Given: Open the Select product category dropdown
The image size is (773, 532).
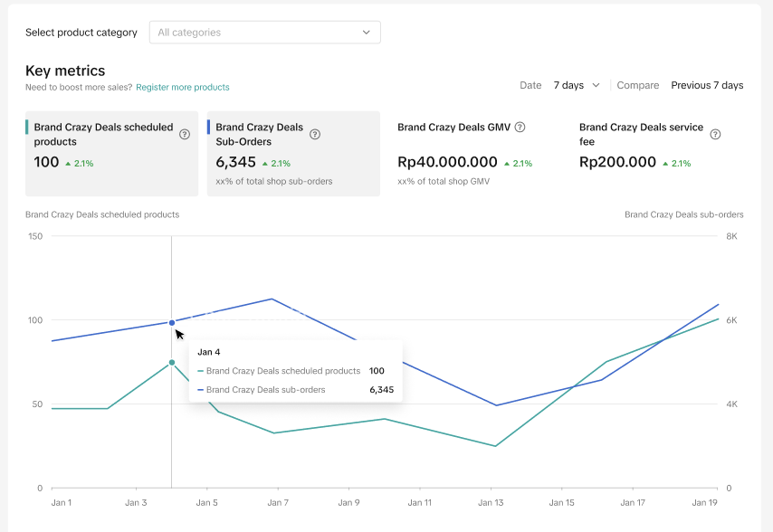Looking at the screenshot, I should pos(264,33).
